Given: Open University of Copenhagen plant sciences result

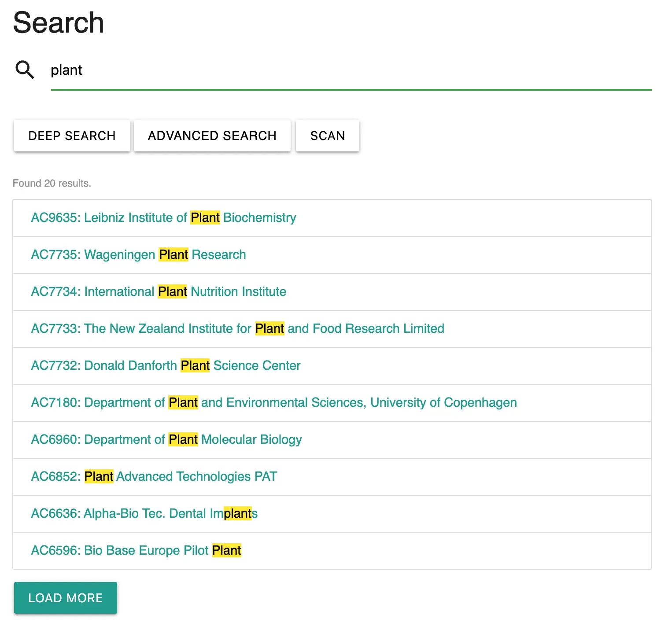Looking at the screenshot, I should [273, 402].
